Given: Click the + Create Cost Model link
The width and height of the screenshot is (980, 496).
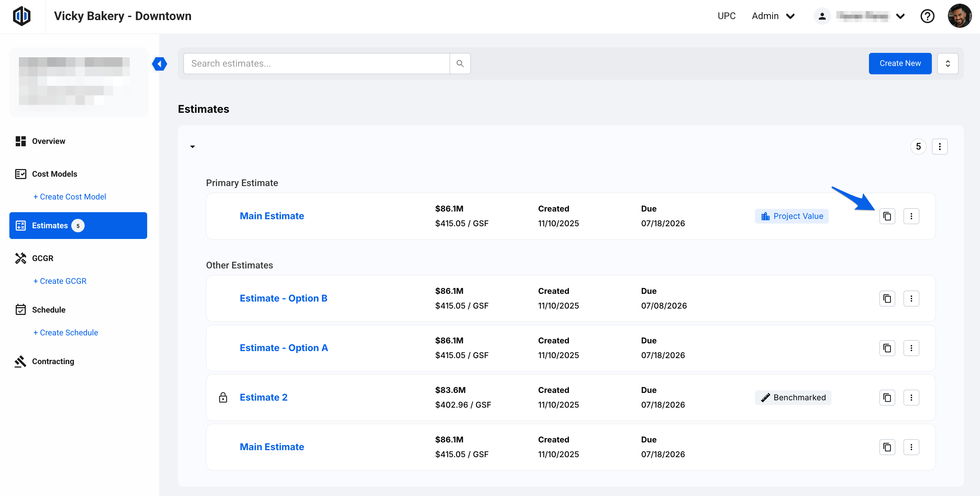Looking at the screenshot, I should [x=70, y=197].
